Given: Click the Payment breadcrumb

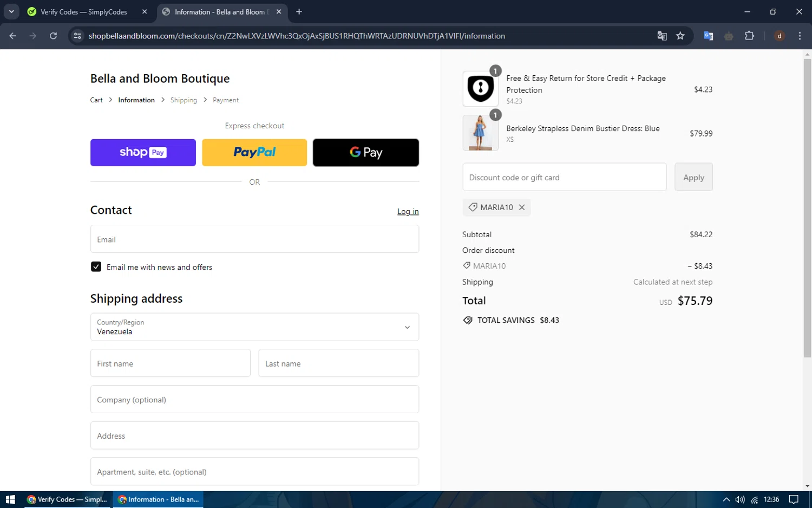Looking at the screenshot, I should [226, 100].
